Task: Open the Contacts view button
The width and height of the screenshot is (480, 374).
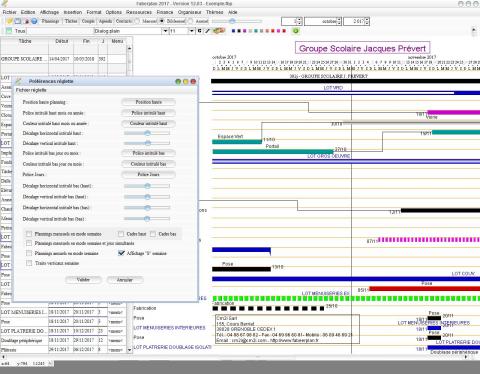Action: pyautogui.click(x=124, y=21)
